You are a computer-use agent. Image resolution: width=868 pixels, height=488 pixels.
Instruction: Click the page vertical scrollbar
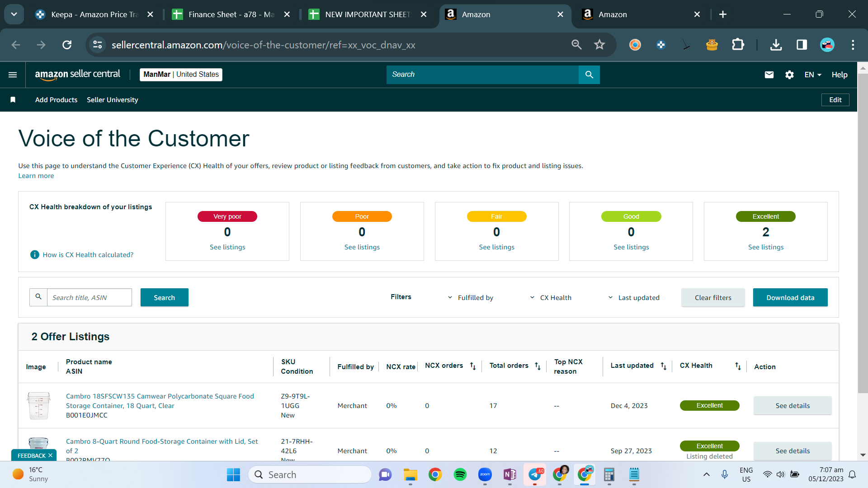[x=863, y=233]
